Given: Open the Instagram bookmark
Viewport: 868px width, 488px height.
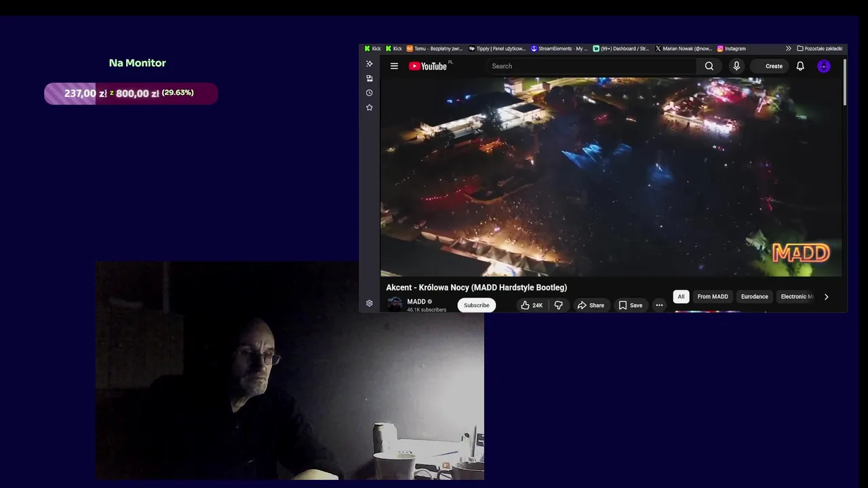Looking at the screenshot, I should pos(732,49).
